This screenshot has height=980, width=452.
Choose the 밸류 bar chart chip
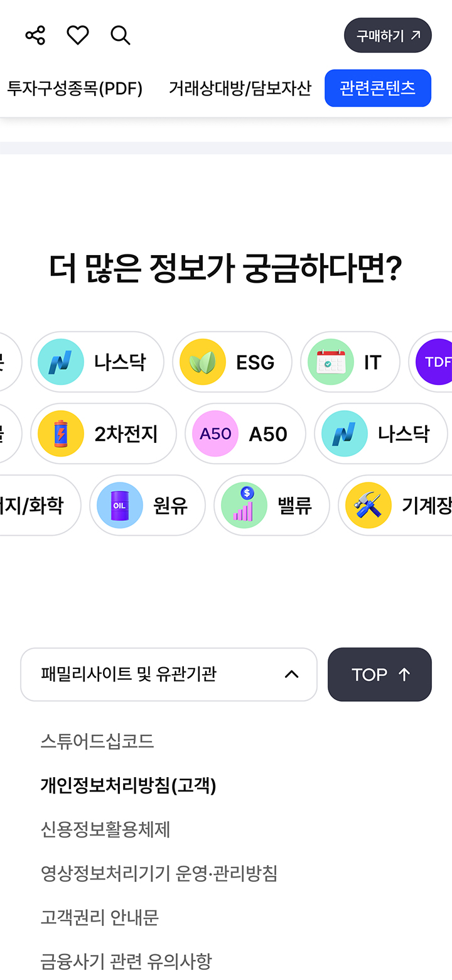point(272,505)
